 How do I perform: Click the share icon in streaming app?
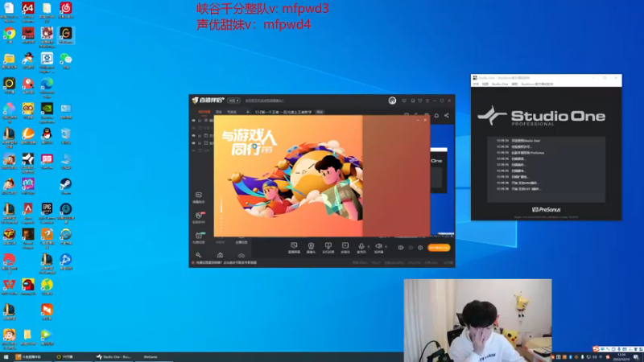tap(447, 115)
